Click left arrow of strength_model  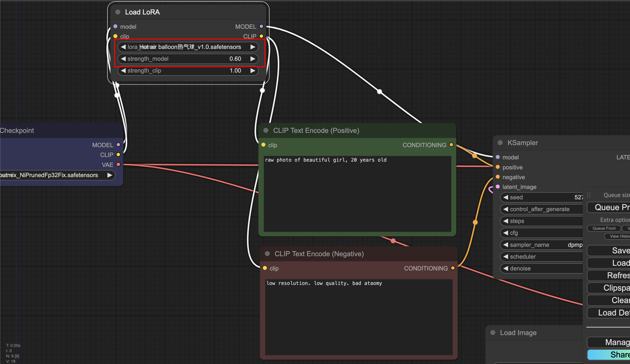point(123,59)
